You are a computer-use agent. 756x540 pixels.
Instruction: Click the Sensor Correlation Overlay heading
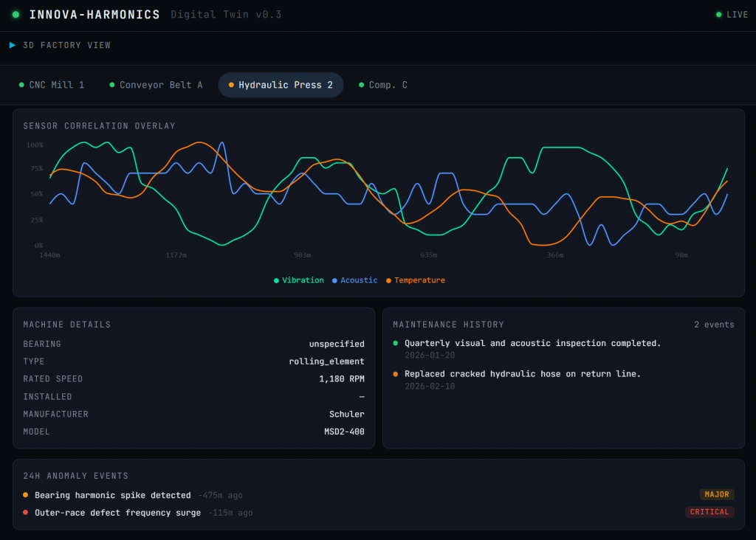coord(100,125)
